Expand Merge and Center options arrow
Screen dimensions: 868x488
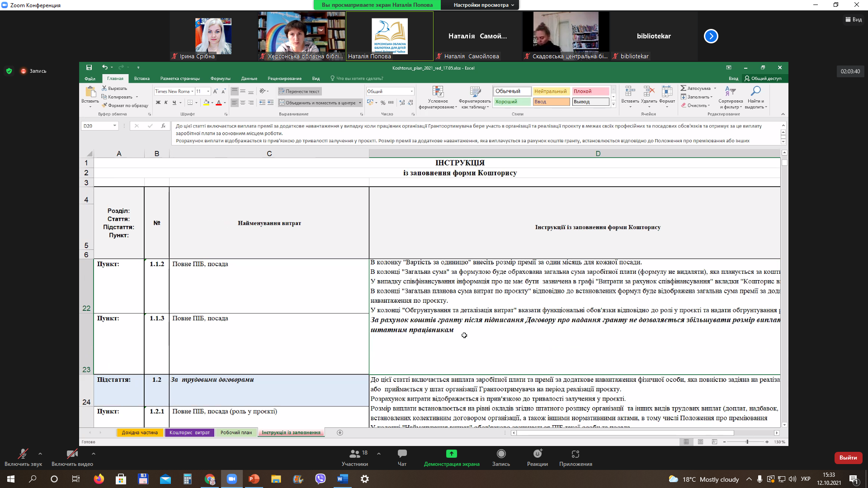360,103
